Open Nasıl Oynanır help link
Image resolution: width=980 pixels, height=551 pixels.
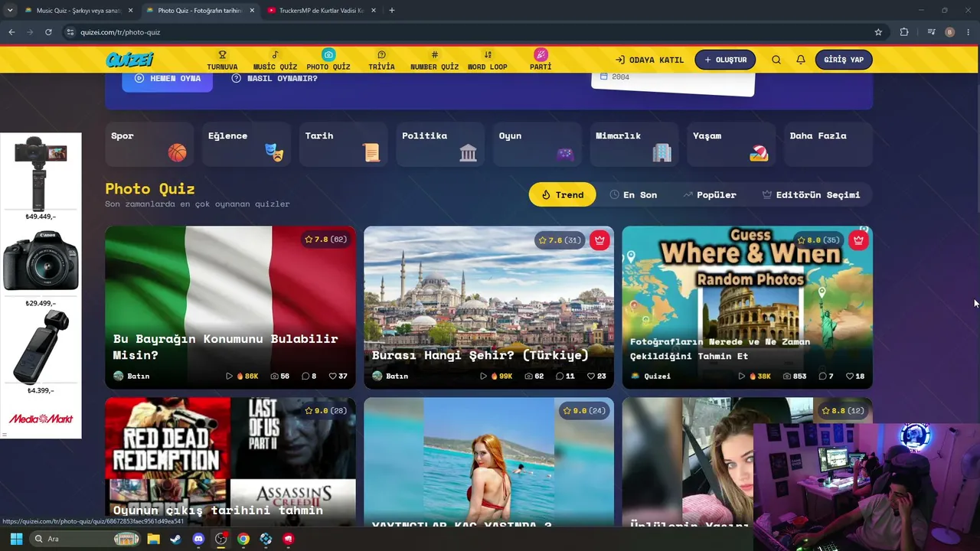pos(274,78)
